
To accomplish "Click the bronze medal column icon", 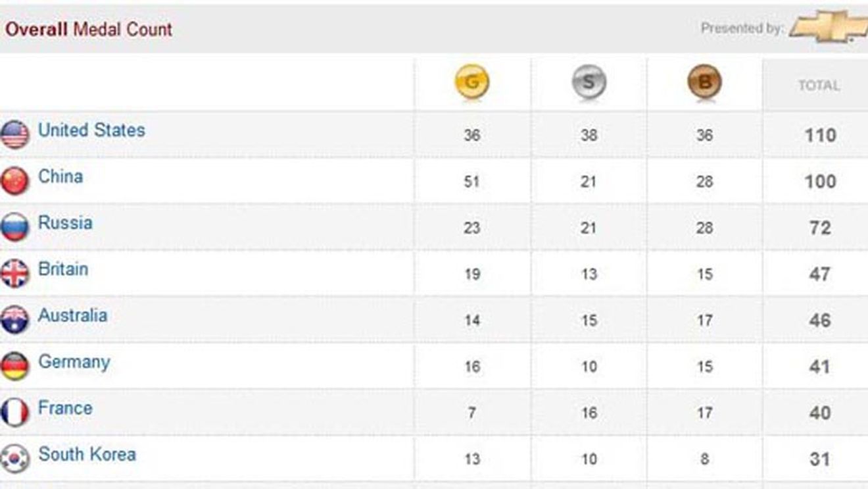I will pyautogui.click(x=704, y=83).
